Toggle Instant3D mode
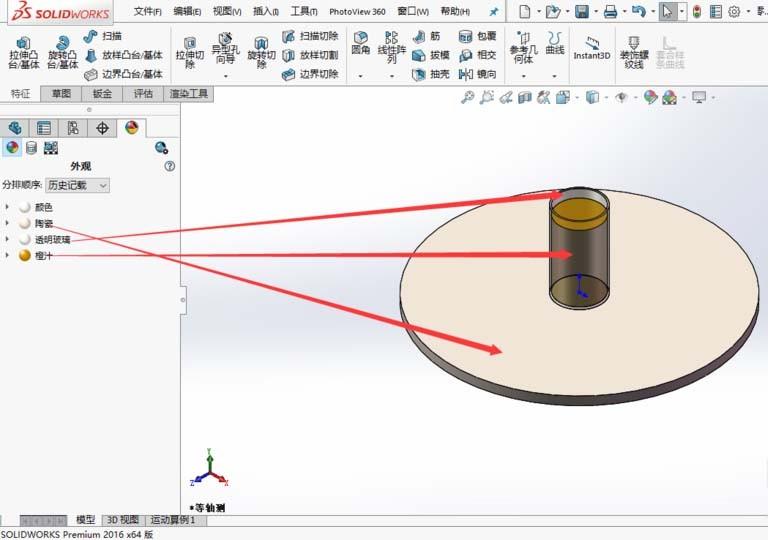This screenshot has height=540, width=768. [592, 48]
